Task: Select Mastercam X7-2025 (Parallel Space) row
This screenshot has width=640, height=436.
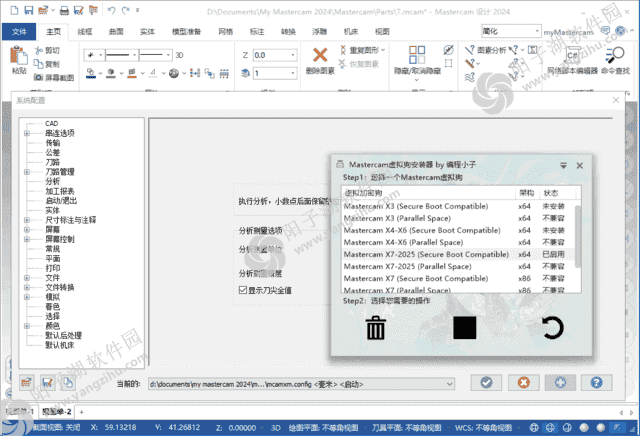Action: point(457,266)
